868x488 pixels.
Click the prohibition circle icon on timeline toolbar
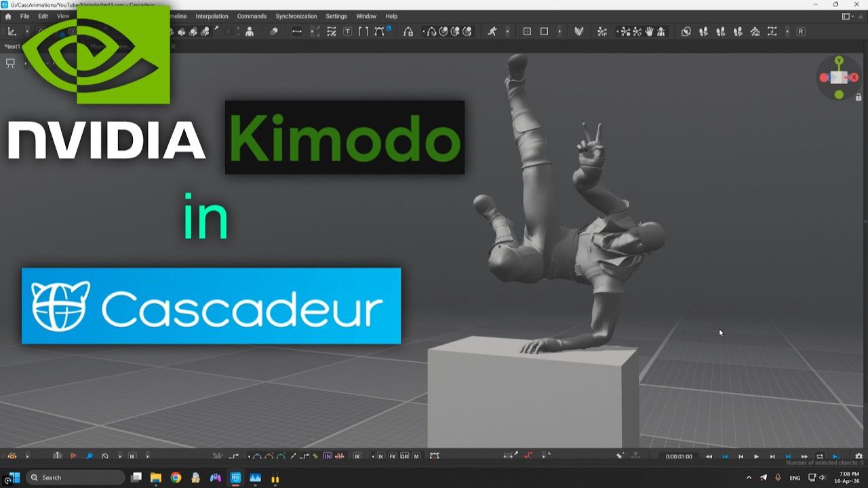point(105,456)
